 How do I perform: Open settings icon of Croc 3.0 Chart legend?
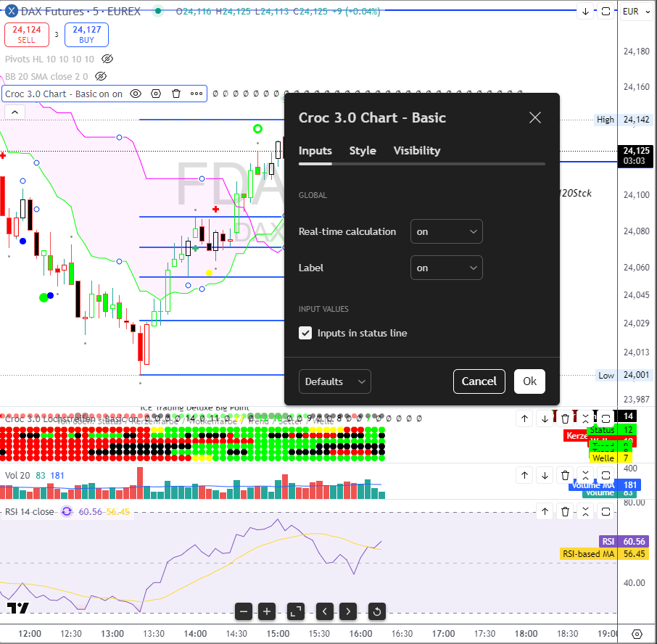tap(156, 94)
